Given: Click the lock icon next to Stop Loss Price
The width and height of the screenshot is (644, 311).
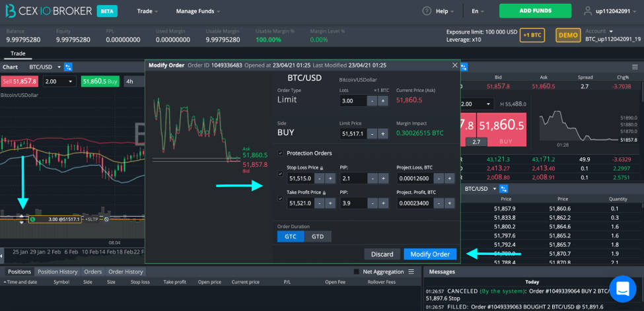Looking at the screenshot, I should 322,168.
